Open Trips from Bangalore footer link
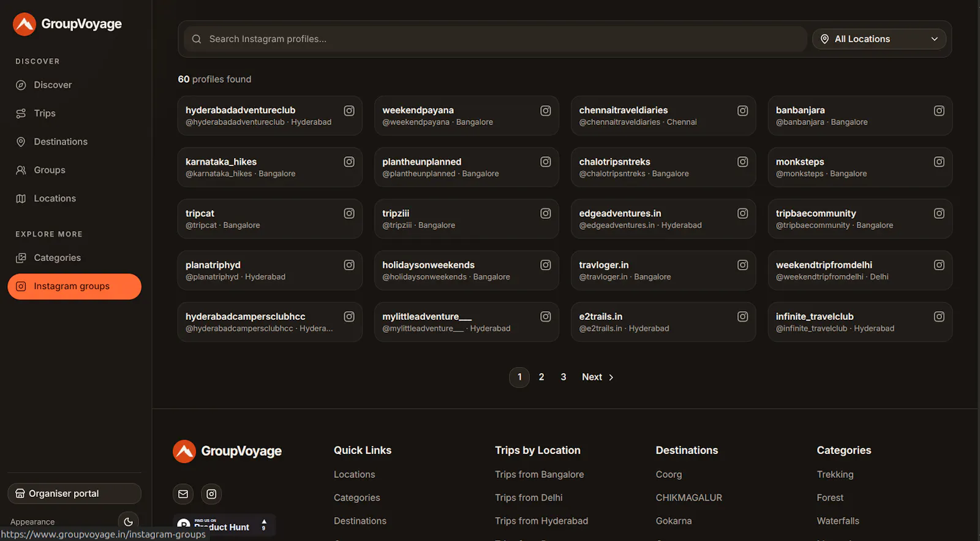The image size is (980, 541). click(x=540, y=475)
